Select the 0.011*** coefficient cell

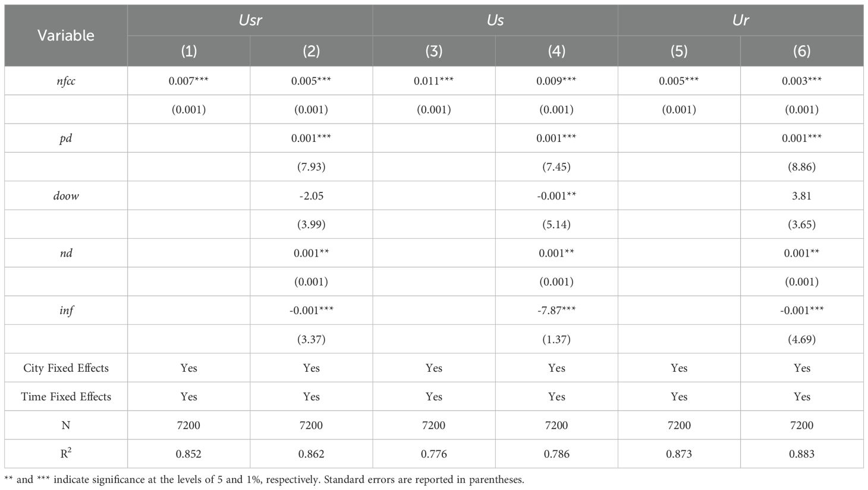(x=433, y=81)
